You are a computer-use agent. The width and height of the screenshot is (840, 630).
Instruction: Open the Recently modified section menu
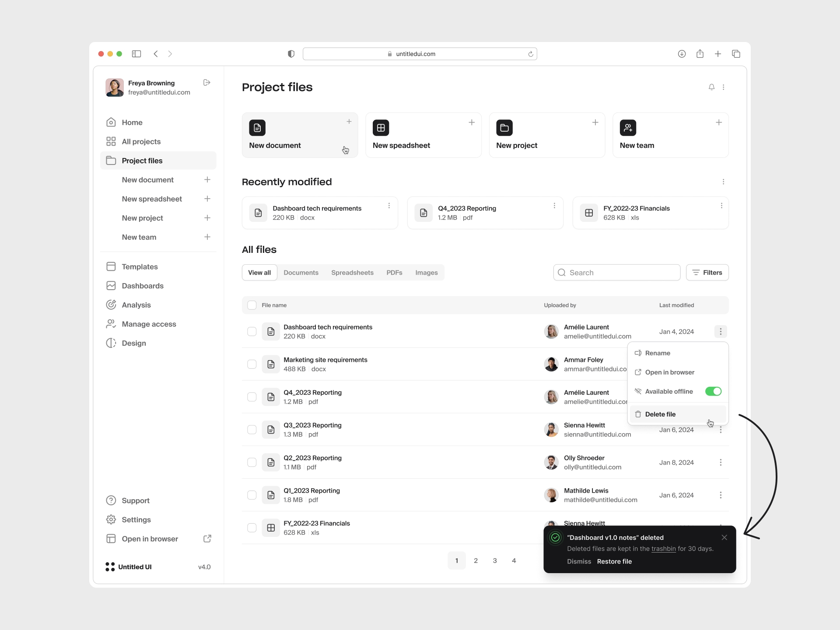point(724,182)
